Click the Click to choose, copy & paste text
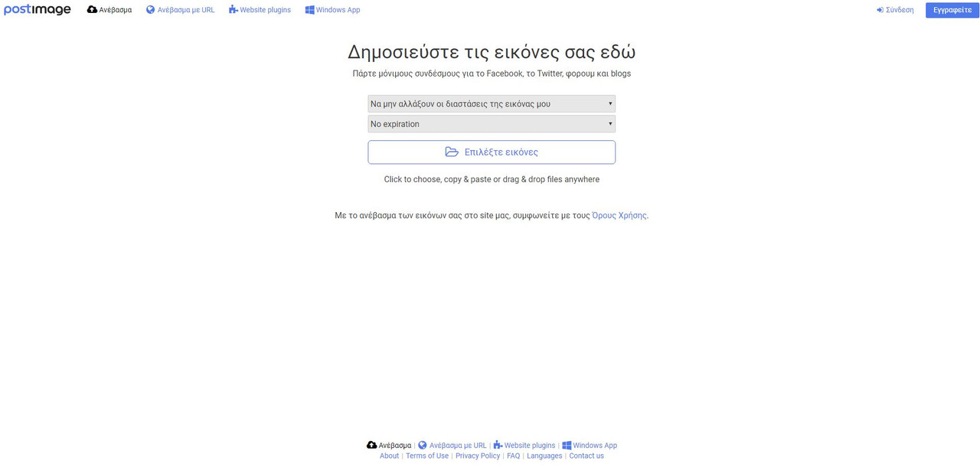The width and height of the screenshot is (980, 467). pyautogui.click(x=492, y=180)
